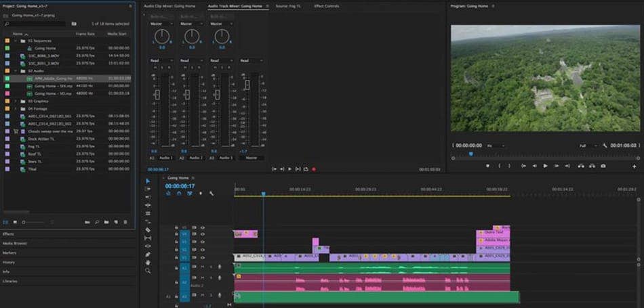This screenshot has height=308, width=644.
Task: Click Project panel thumbnail zoom slider
Action: (24, 222)
